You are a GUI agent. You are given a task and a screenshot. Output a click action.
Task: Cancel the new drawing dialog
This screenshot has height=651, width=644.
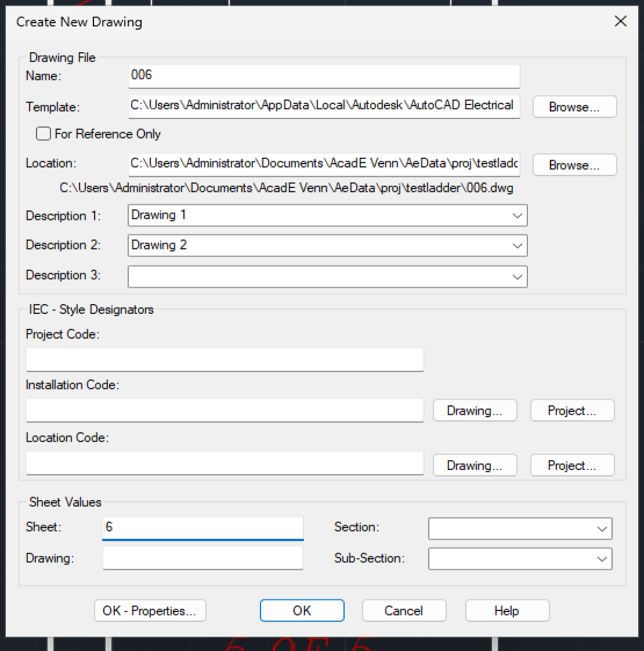click(x=404, y=610)
